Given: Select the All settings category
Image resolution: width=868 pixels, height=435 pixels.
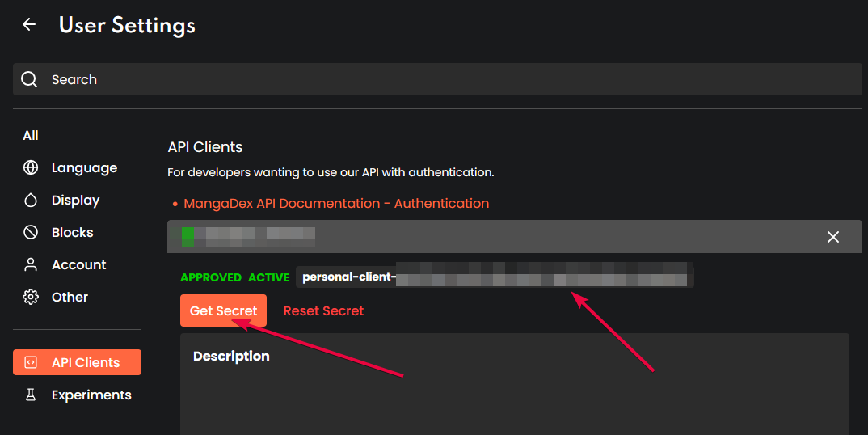Looking at the screenshot, I should (31, 135).
